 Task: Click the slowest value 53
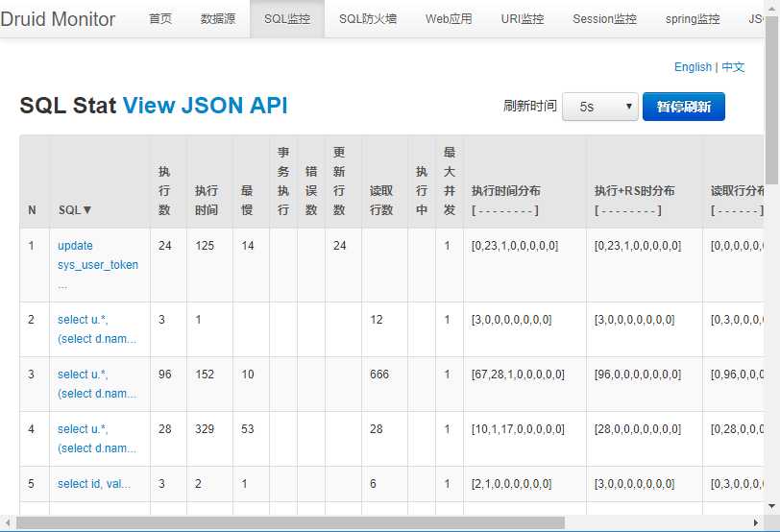[248, 429]
